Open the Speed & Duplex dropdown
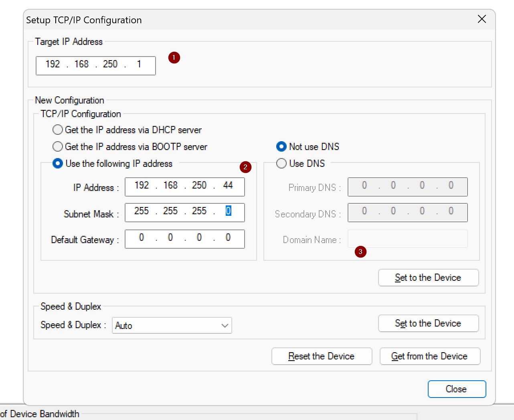This screenshot has height=420, width=514. coord(172,326)
